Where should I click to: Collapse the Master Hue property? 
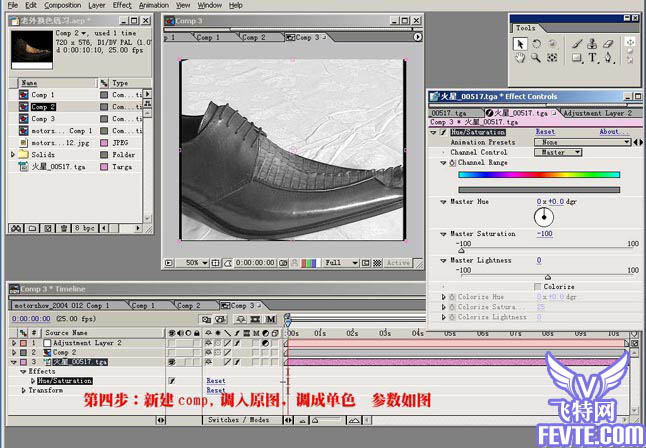[x=443, y=202]
